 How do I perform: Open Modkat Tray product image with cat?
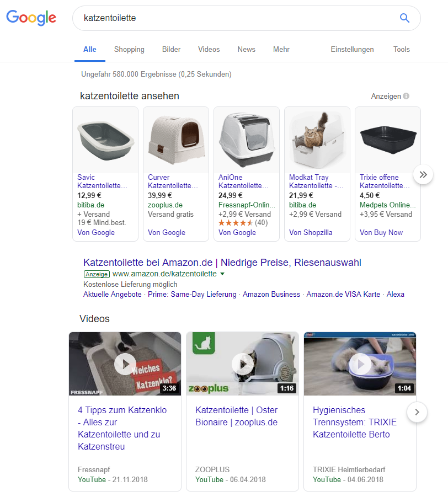pos(317,140)
